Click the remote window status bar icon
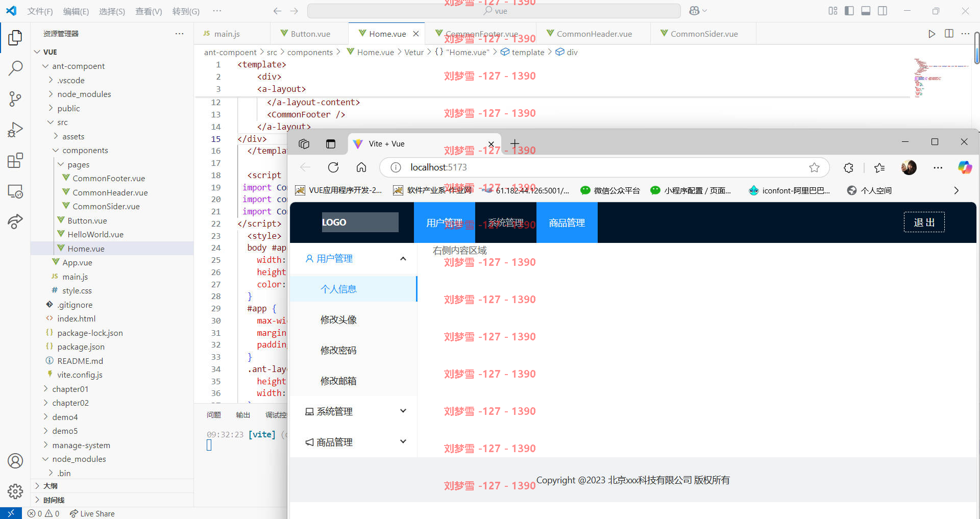 point(11,513)
